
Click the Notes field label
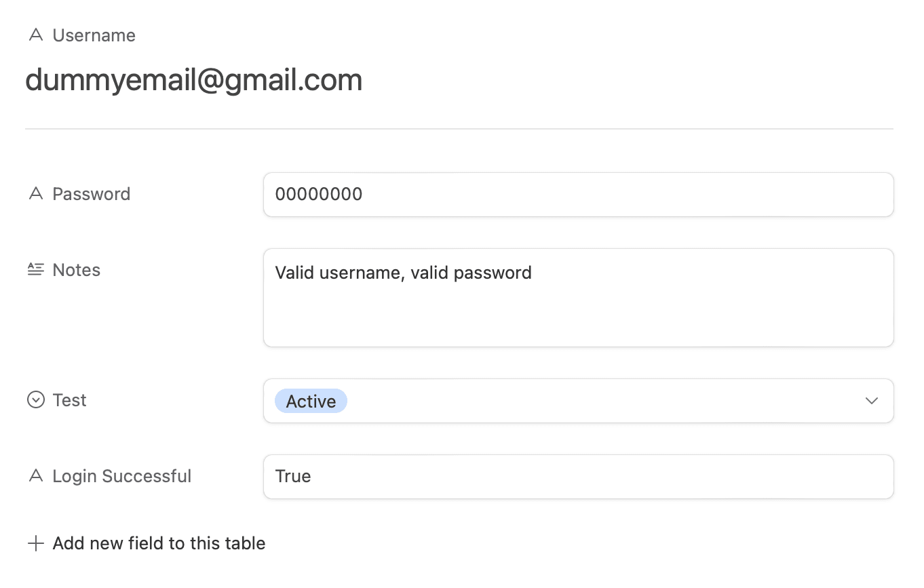[x=76, y=269]
